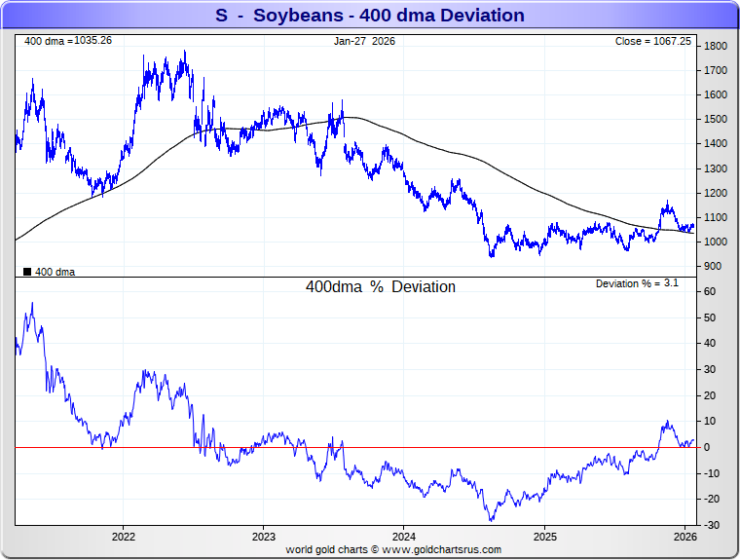Click the 2022 year axis label
The image size is (740, 560).
point(124,537)
